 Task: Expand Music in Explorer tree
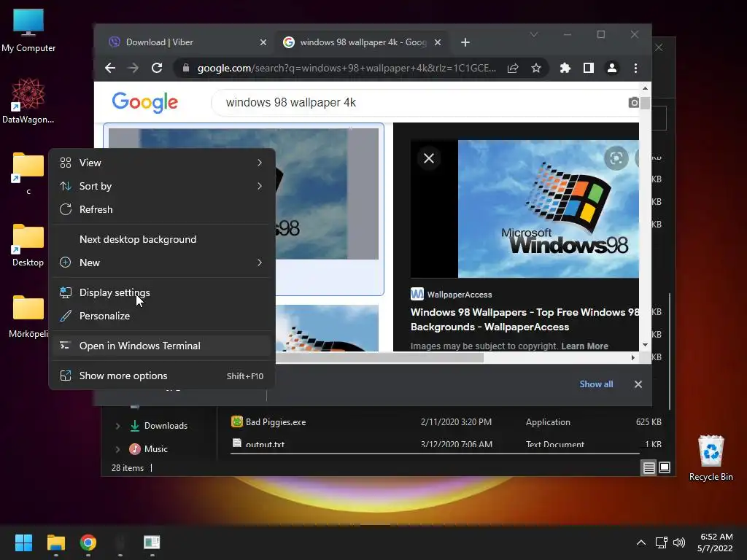pos(117,449)
